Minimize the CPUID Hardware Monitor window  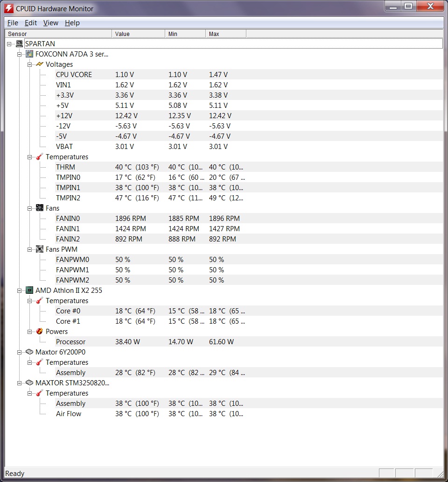coord(393,6)
